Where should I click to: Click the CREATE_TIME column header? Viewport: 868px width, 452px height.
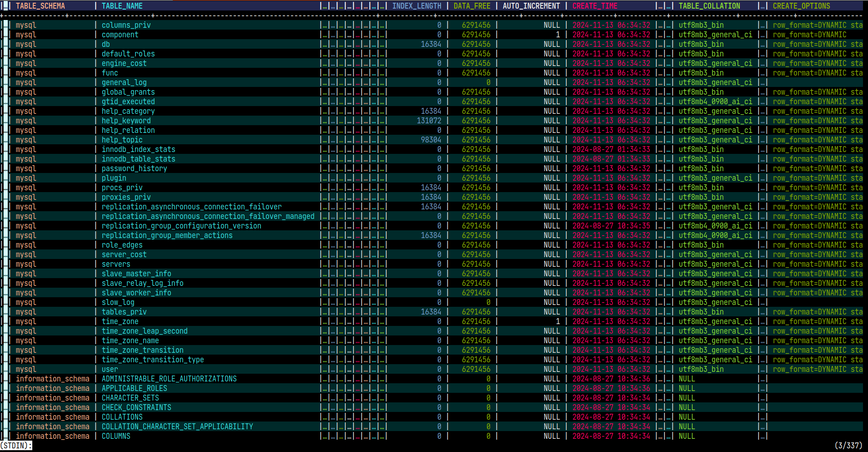(595, 6)
